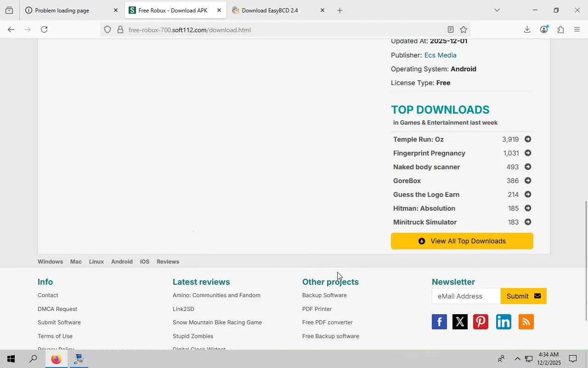Image resolution: width=588 pixels, height=368 pixels.
Task: Open the Mac category link
Action: pyautogui.click(x=76, y=262)
